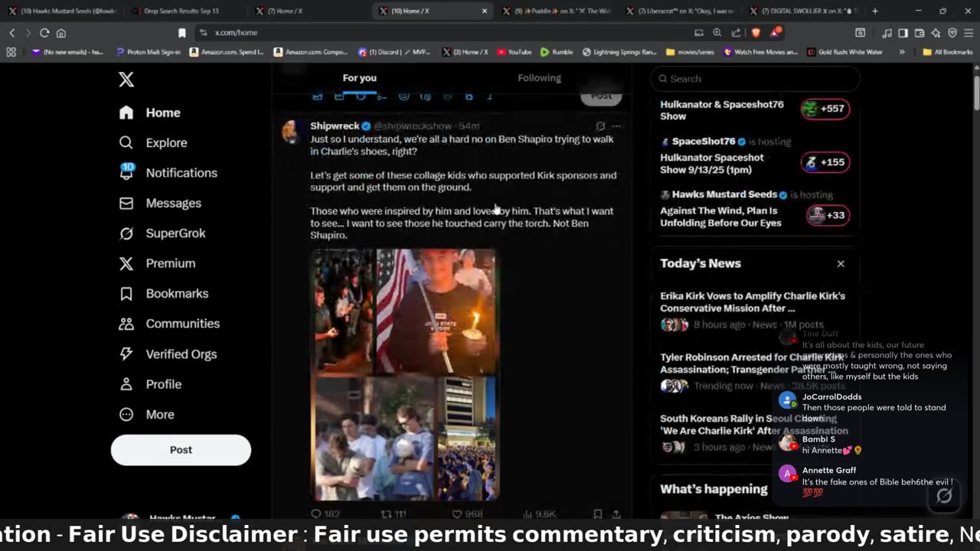The image size is (980, 551).
Task: Open Notifications with the 10 badge
Action: click(168, 173)
